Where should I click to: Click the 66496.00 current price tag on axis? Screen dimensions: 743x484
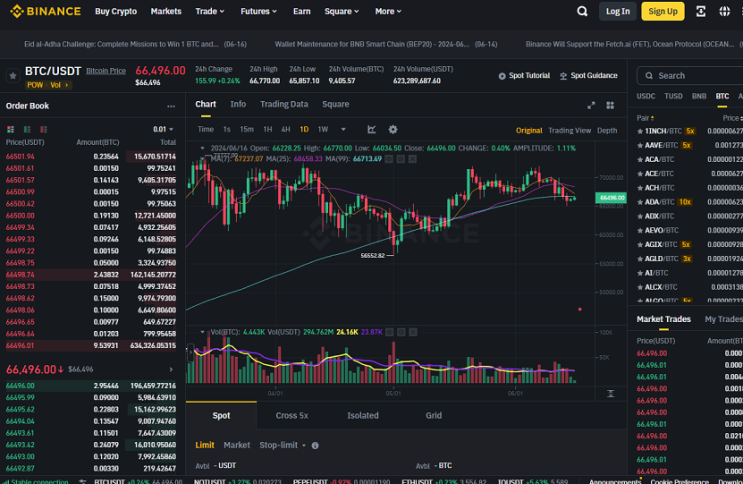pyautogui.click(x=611, y=198)
